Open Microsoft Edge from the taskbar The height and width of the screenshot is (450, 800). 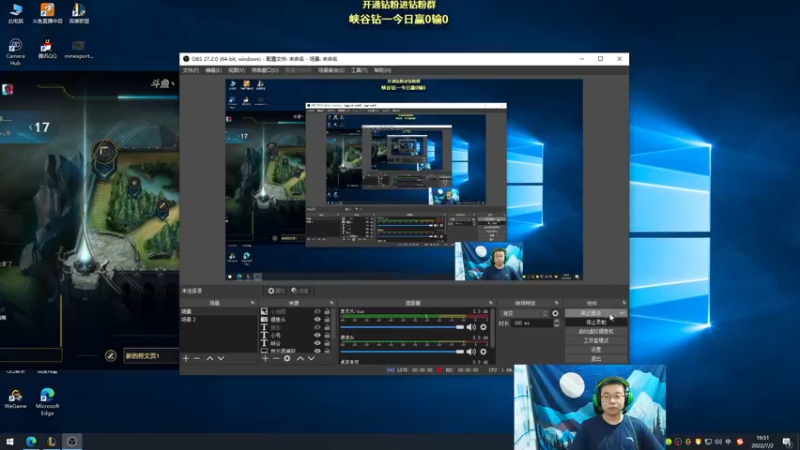click(x=31, y=441)
